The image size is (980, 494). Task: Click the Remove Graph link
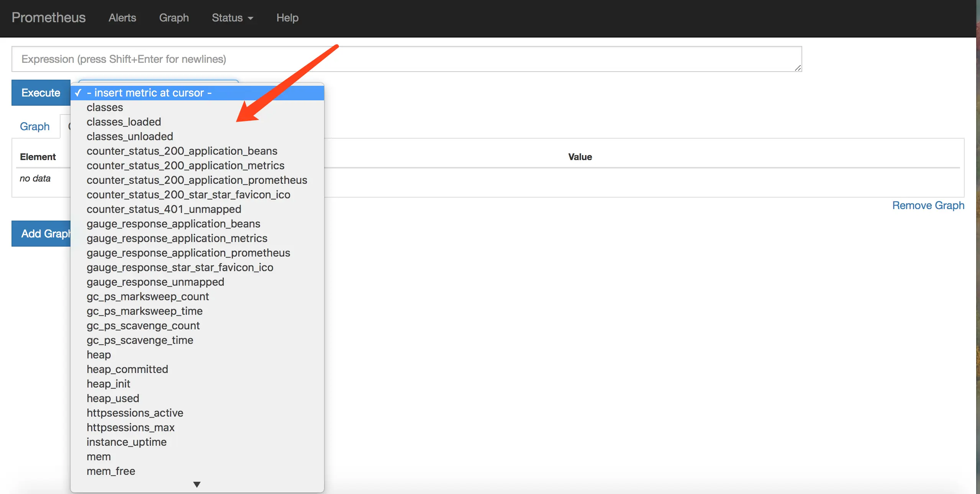928,205
